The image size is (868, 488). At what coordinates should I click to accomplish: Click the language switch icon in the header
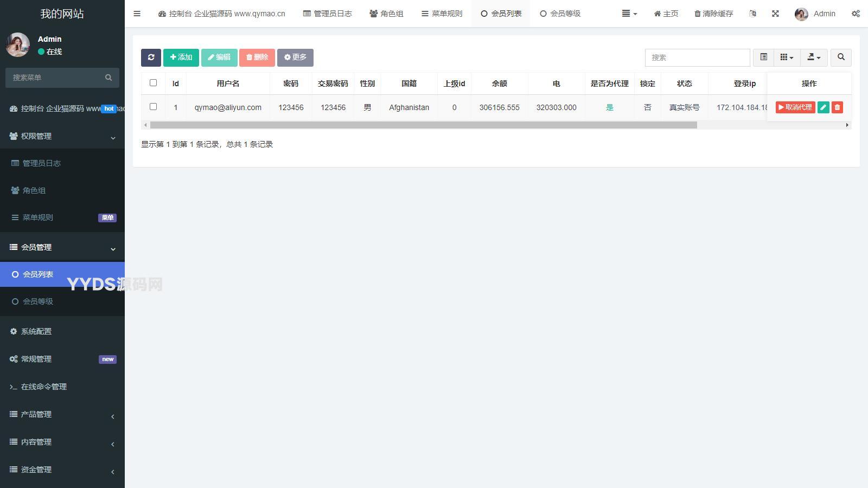[752, 14]
